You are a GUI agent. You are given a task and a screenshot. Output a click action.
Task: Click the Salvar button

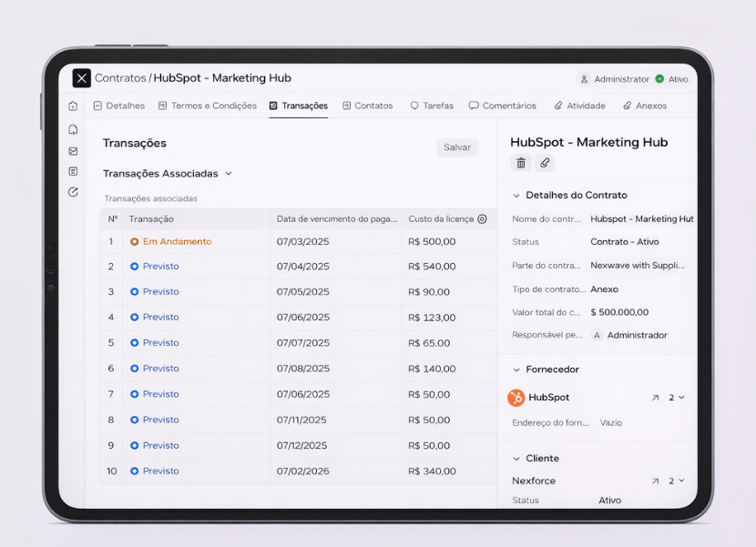[x=457, y=147]
